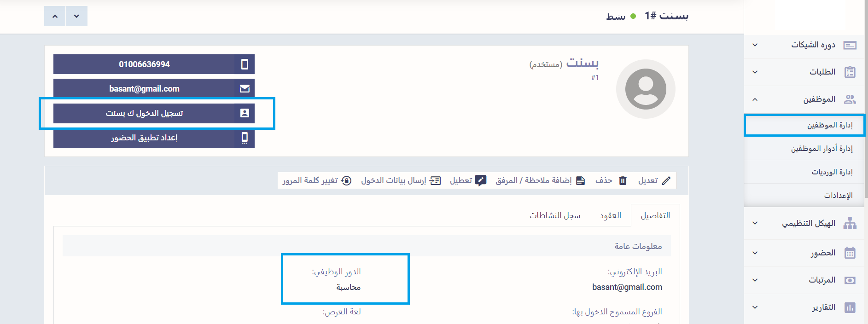Open the سجل النشاطات tab
Viewport: 868px width, 324px height.
click(x=554, y=215)
